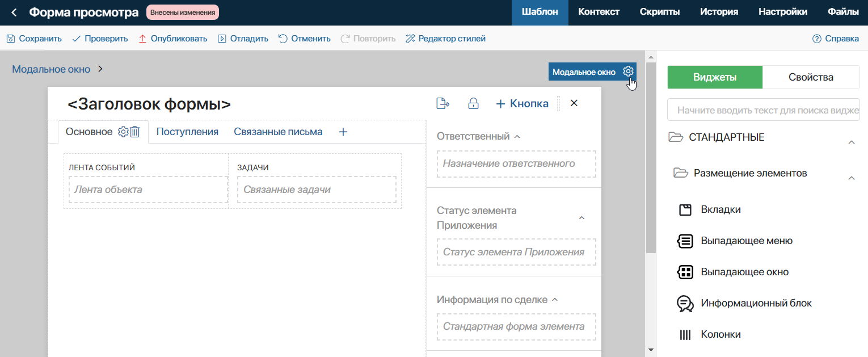This screenshot has width=868, height=357.
Task: Click the Проверить checkmark button
Action: coord(99,39)
